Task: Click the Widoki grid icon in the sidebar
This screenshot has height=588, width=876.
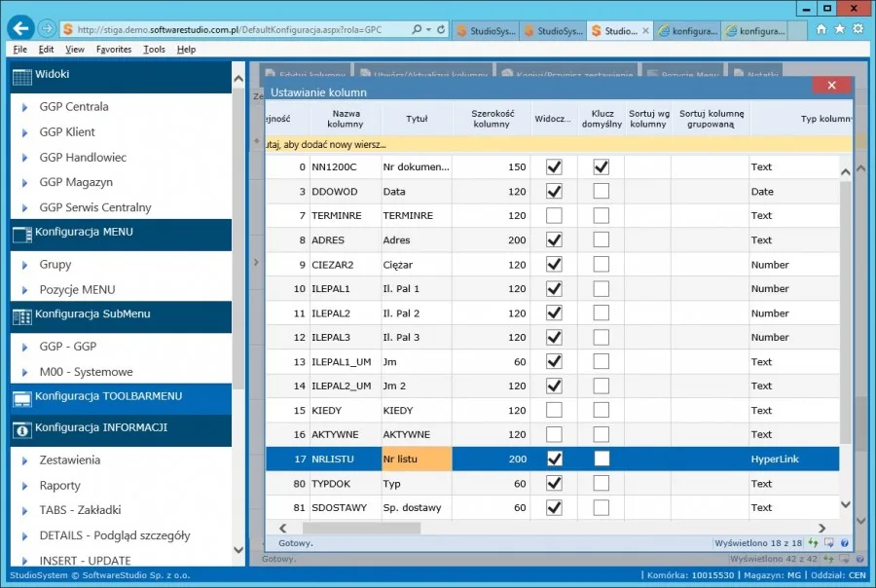Action: [21, 77]
